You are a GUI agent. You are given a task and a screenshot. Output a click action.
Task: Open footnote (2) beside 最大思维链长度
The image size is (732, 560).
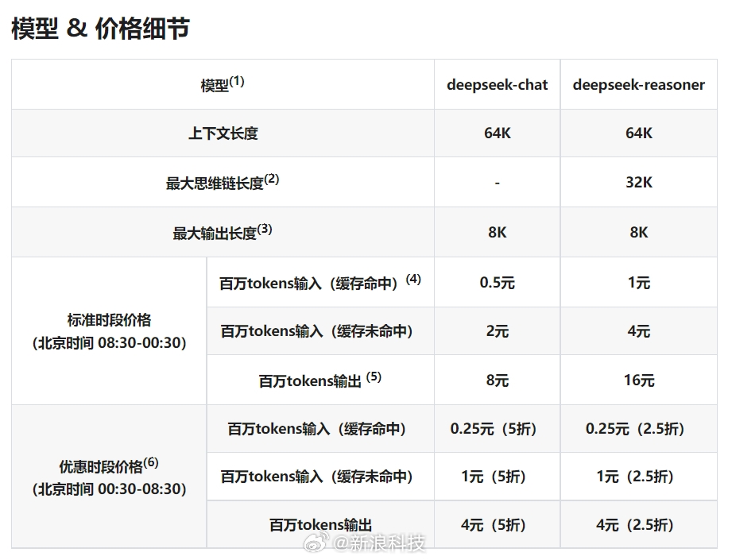click(271, 176)
